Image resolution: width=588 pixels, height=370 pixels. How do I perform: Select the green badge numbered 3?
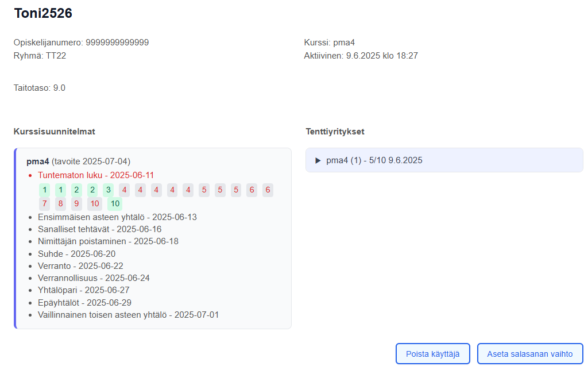[109, 190]
